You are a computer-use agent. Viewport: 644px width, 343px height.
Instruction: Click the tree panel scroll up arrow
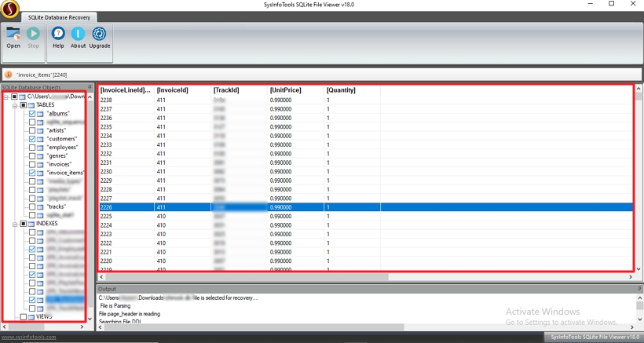(90, 97)
